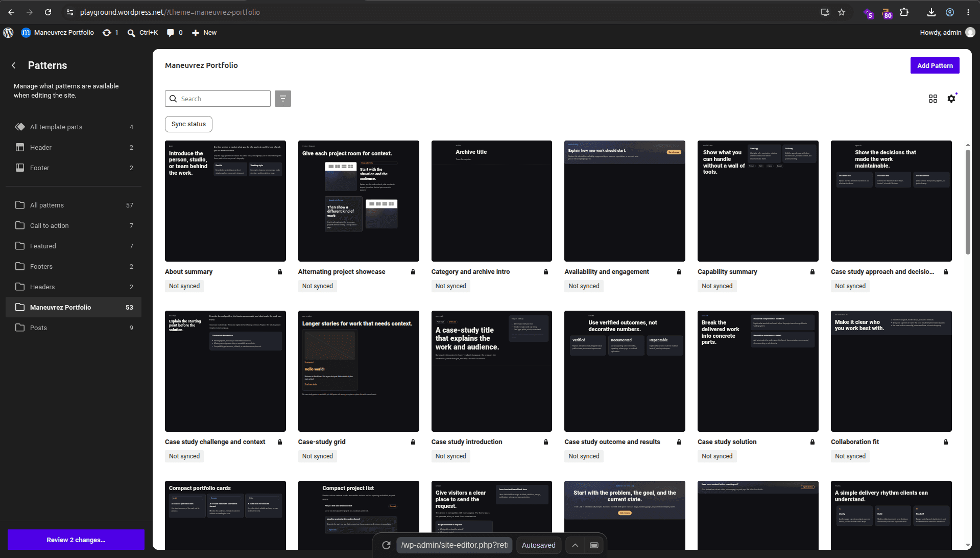Select the Header template parts category
Viewport: 980px width, 558px height.
click(x=74, y=148)
